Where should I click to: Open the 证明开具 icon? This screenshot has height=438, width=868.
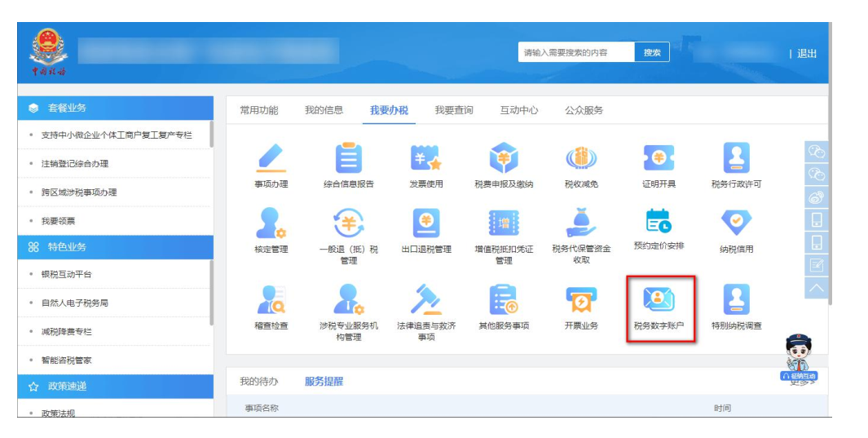coord(659,157)
